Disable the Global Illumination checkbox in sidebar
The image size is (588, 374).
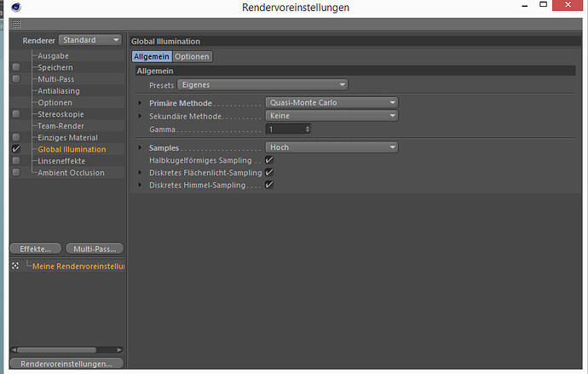[x=15, y=149]
